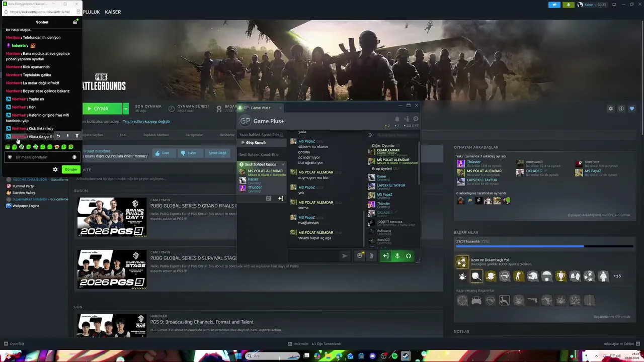Click the Windows taskbar search box

click(273, 356)
